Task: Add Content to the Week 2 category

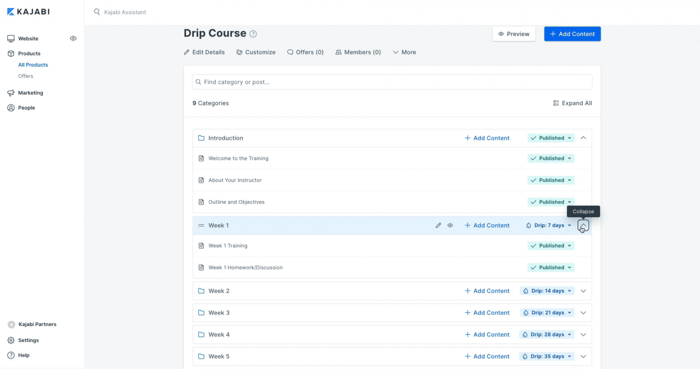Action: [x=487, y=291]
